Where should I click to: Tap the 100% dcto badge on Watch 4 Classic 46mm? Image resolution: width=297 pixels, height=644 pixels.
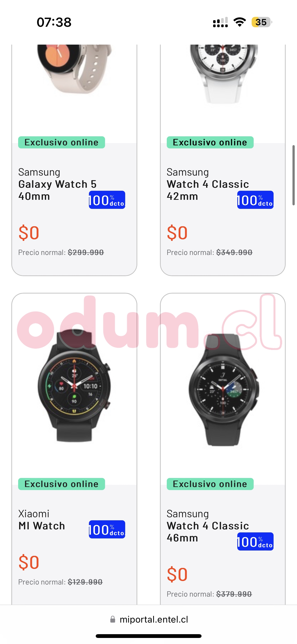pos(255,541)
